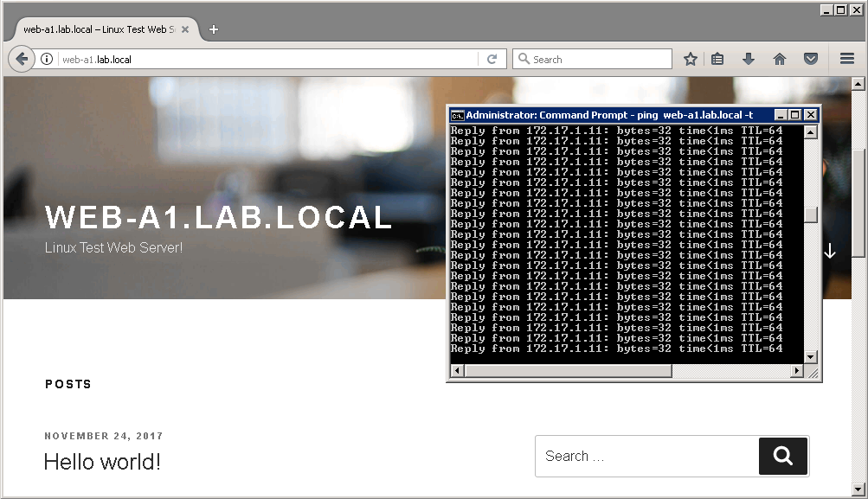Screen dimensions: 868x499
Task: Click the Firefox back arrow button
Action: [x=22, y=59]
